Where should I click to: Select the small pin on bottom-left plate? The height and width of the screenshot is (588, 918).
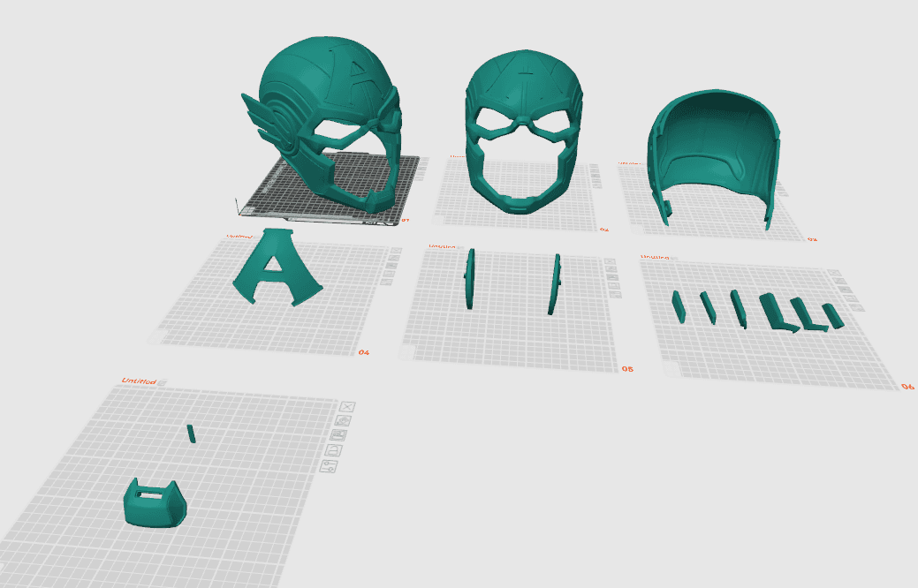pyautogui.click(x=191, y=433)
